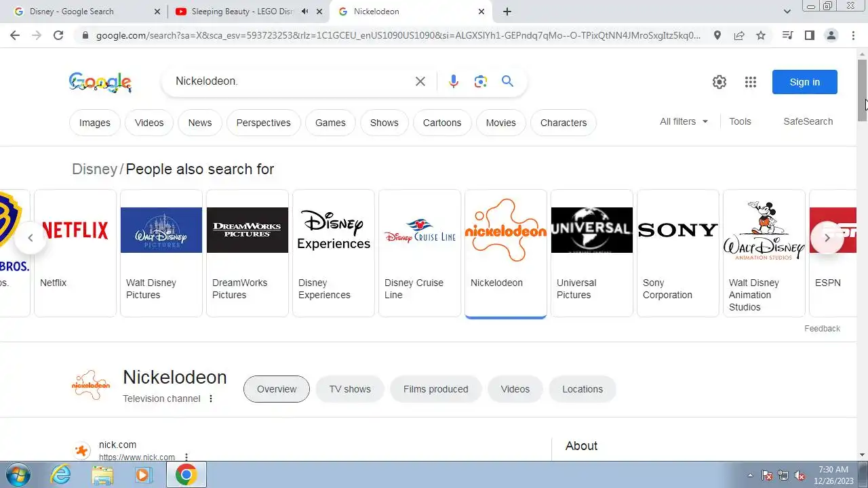Open the SafeSearch settings link

click(x=808, y=121)
